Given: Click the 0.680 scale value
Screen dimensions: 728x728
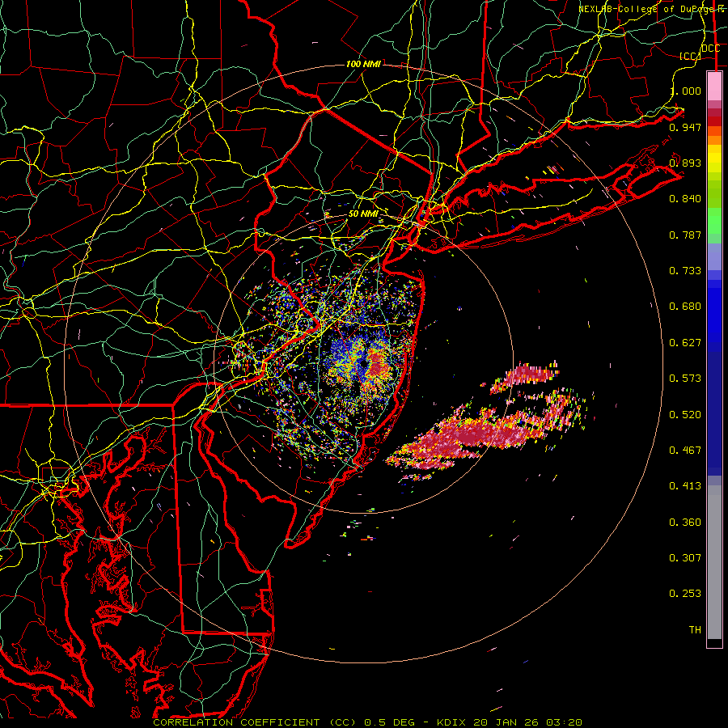Looking at the screenshot, I should [x=685, y=307].
